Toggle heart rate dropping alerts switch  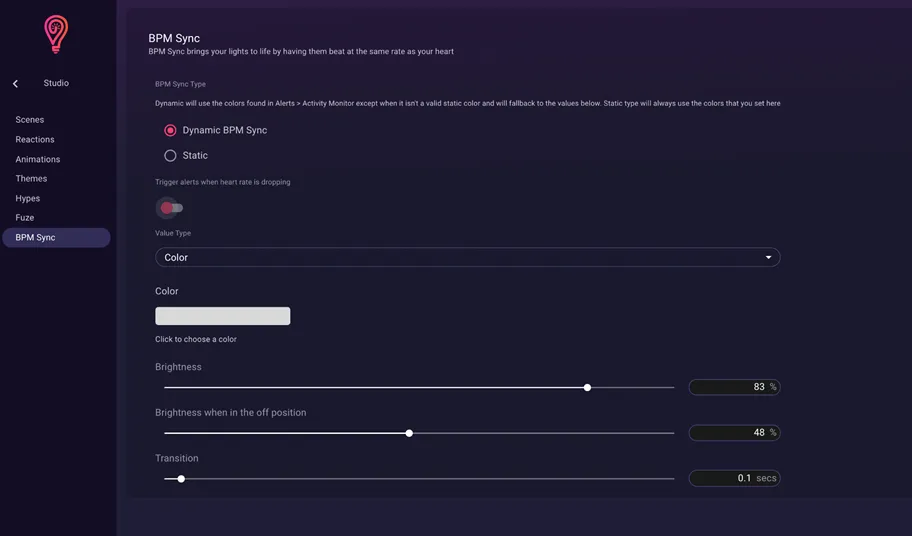(170, 208)
